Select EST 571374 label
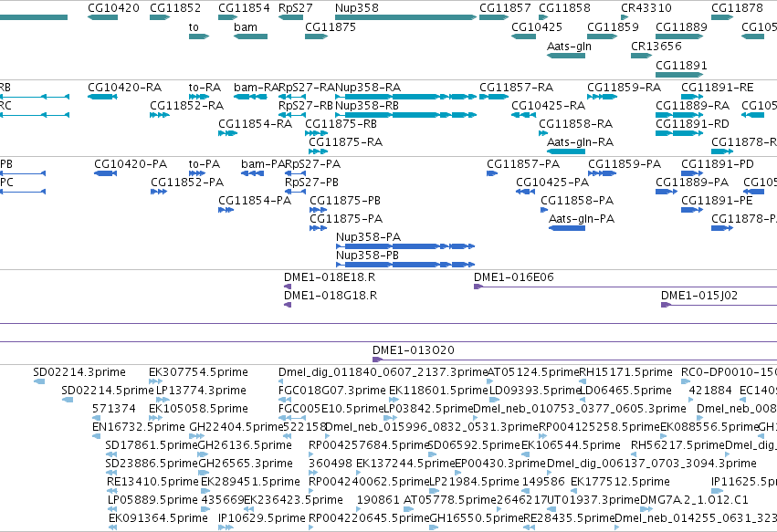 coord(114,409)
